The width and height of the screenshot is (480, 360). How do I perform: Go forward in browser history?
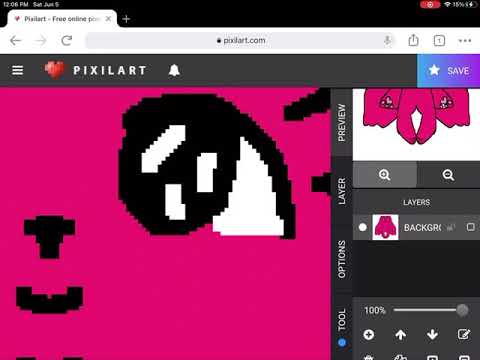click(41, 41)
